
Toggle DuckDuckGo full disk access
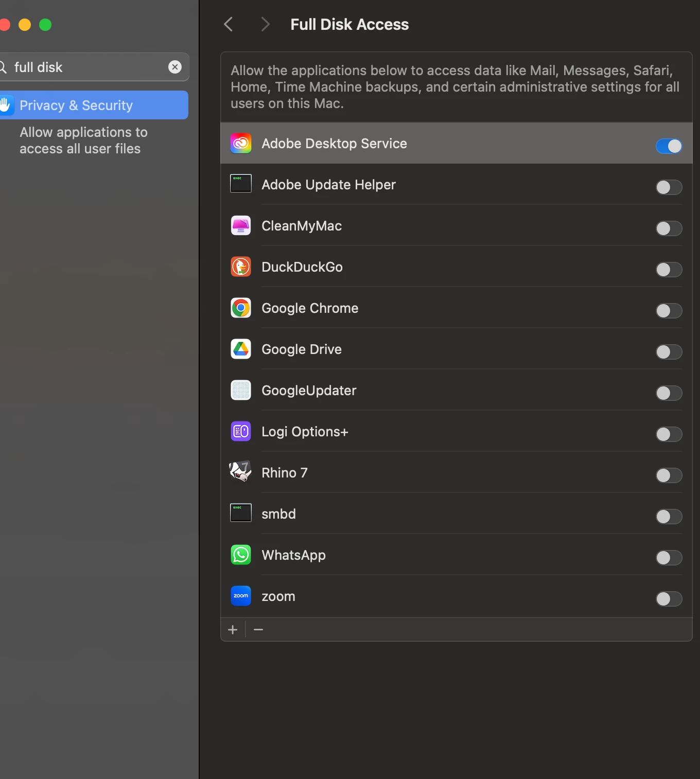(669, 270)
